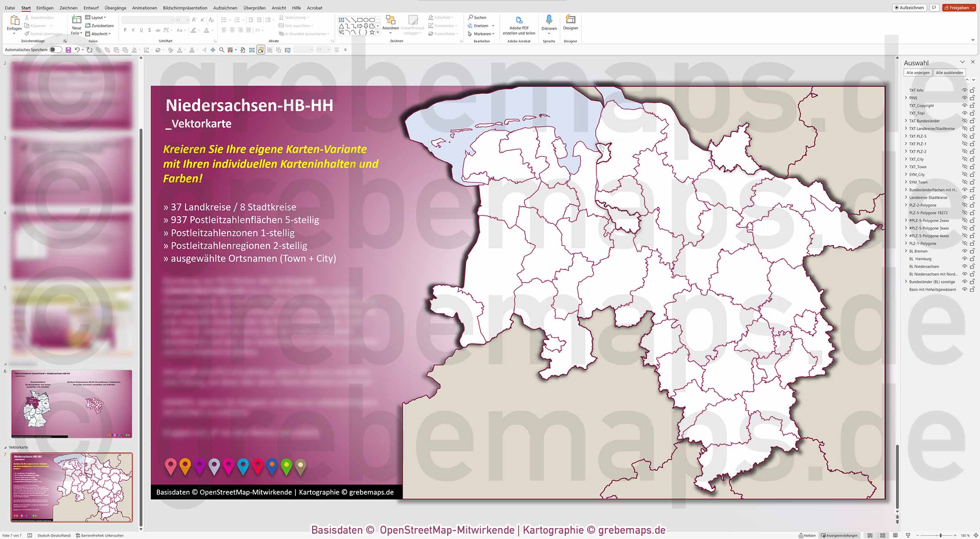Screen dimensions: 980x539
Task: Click Alle ausblenden in the Auswahl pane
Action: click(950, 72)
